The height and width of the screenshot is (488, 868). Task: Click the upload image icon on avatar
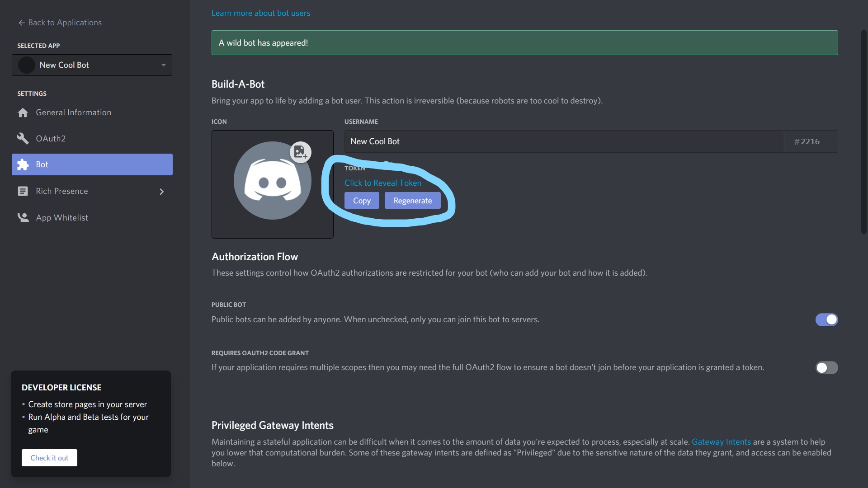click(x=301, y=152)
